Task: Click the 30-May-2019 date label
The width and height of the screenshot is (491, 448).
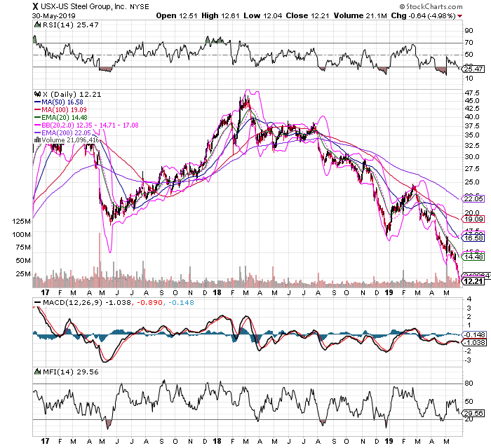Action: (53, 15)
